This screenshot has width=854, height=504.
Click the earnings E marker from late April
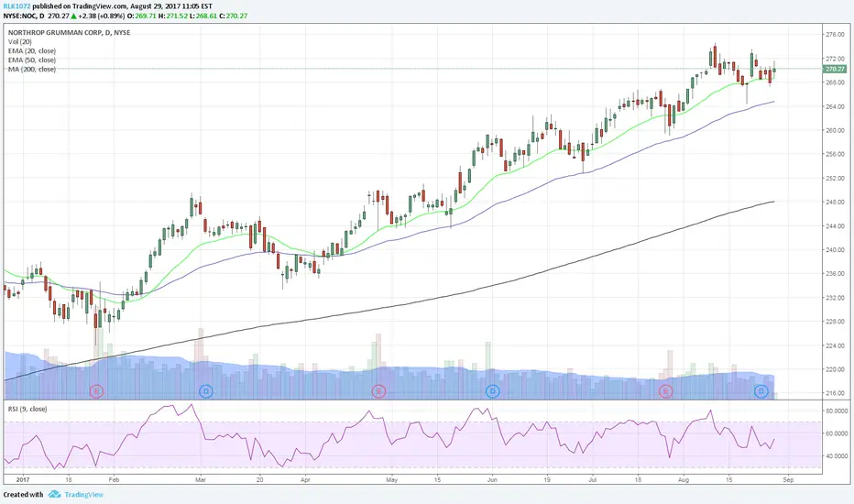pyautogui.click(x=378, y=390)
